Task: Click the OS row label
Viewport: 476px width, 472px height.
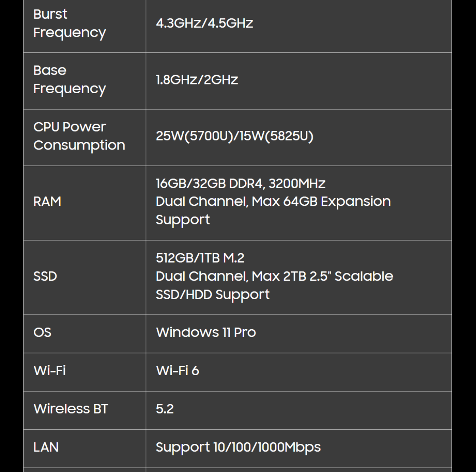Action: (x=42, y=332)
